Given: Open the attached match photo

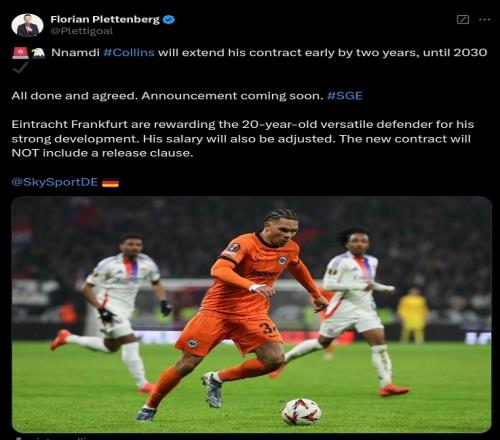Looking at the screenshot, I should click(x=252, y=314).
